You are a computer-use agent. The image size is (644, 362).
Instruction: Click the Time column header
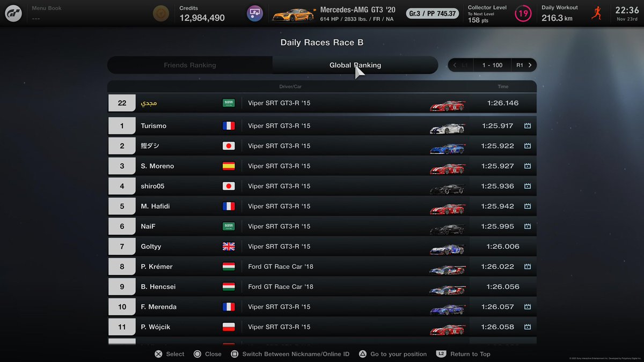point(503,86)
